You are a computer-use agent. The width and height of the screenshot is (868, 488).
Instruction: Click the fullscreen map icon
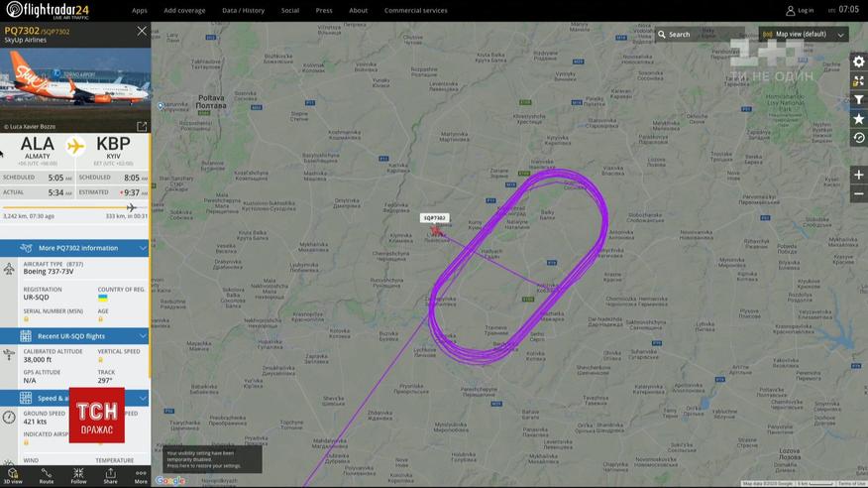tap(859, 81)
